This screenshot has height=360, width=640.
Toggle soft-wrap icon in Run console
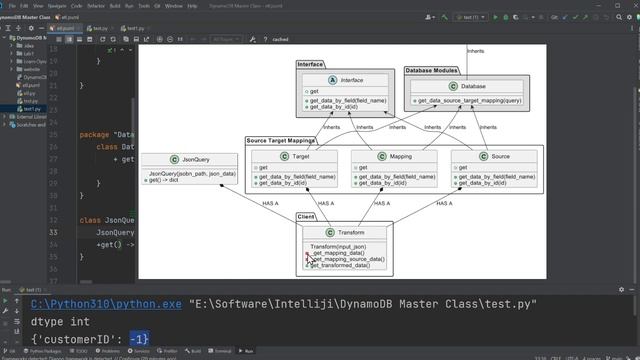tap(17, 322)
